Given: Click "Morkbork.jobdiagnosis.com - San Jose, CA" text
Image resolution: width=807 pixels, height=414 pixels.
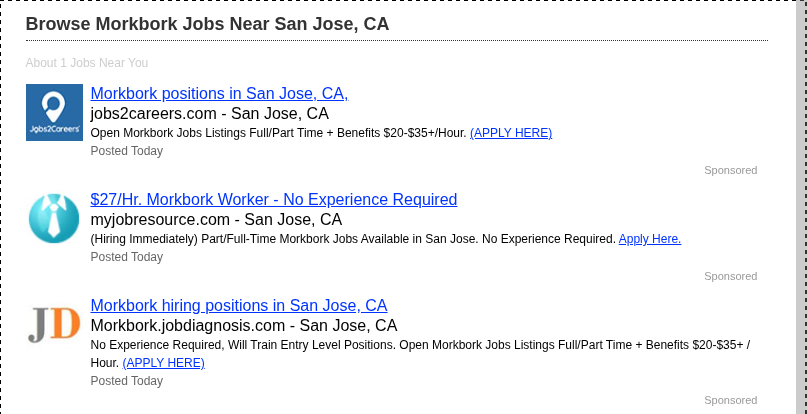Looking at the screenshot, I should [243, 326].
